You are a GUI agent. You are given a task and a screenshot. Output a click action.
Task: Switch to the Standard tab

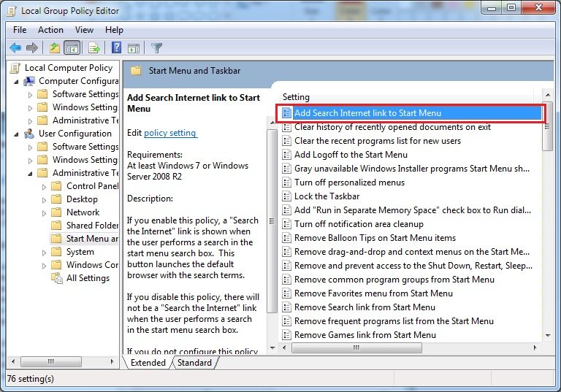click(194, 362)
